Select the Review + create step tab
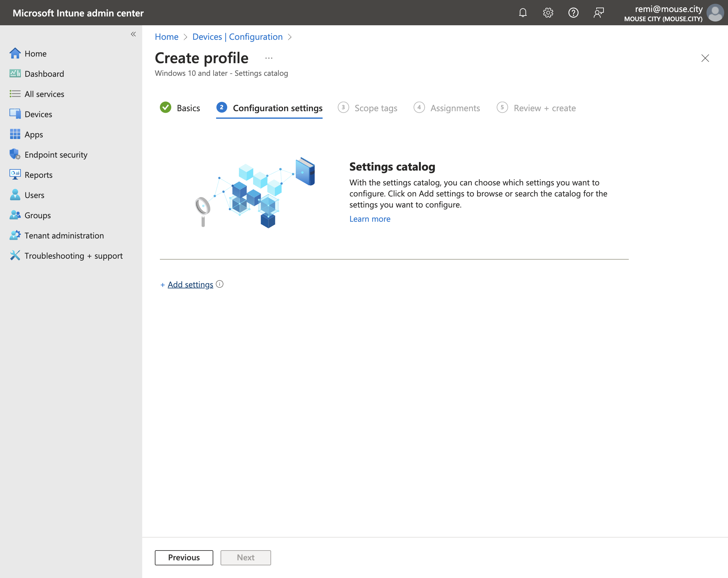Viewport: 728px width, 578px height. point(536,108)
